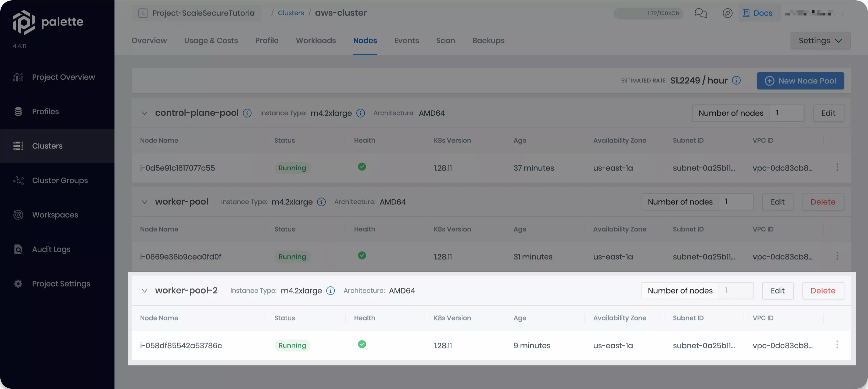Open the Settings dropdown
The image size is (868, 389).
click(820, 41)
